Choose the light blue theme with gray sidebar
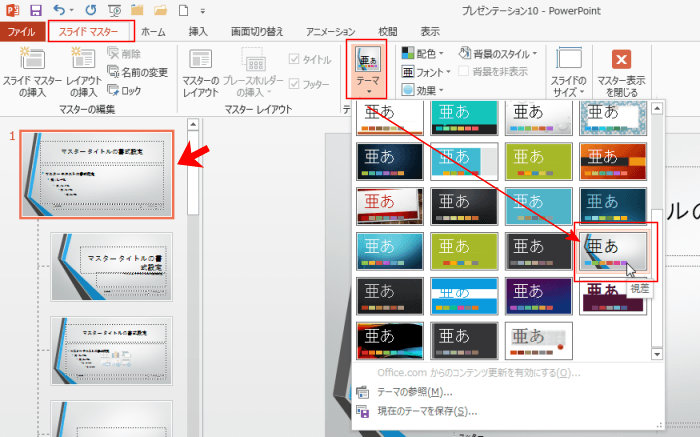The height and width of the screenshot is (437, 700). [464, 162]
